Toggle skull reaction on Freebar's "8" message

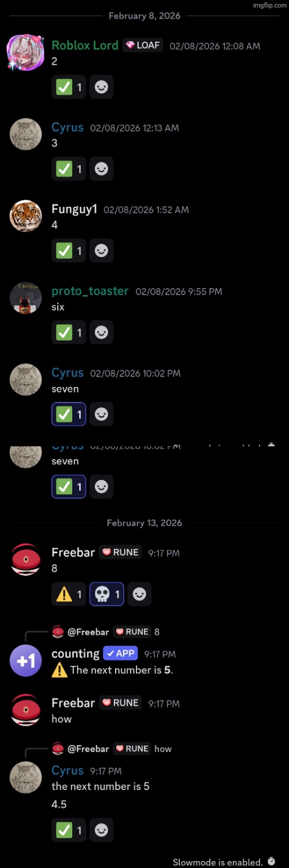click(107, 594)
